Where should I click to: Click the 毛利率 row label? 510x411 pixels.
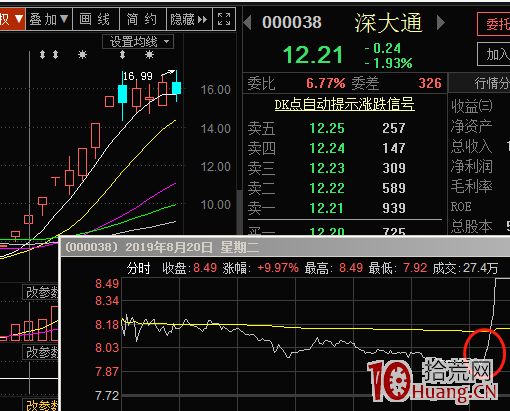coord(472,186)
